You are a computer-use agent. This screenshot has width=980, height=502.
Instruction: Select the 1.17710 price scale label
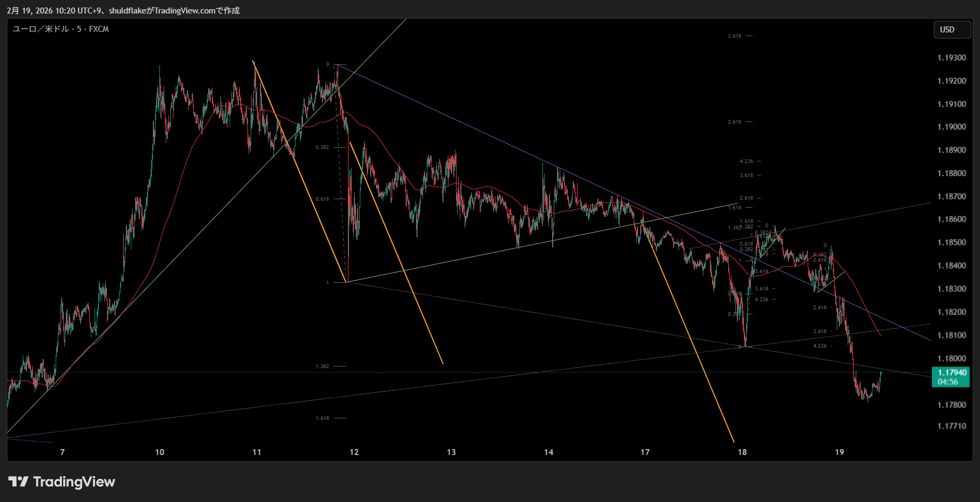pos(951,426)
